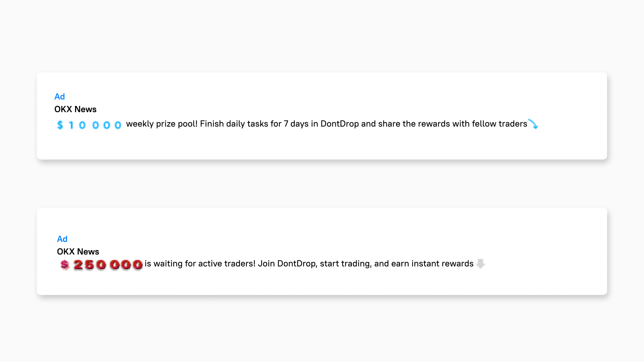
Task: Click the red dollar sign emoji
Action: tap(65, 265)
